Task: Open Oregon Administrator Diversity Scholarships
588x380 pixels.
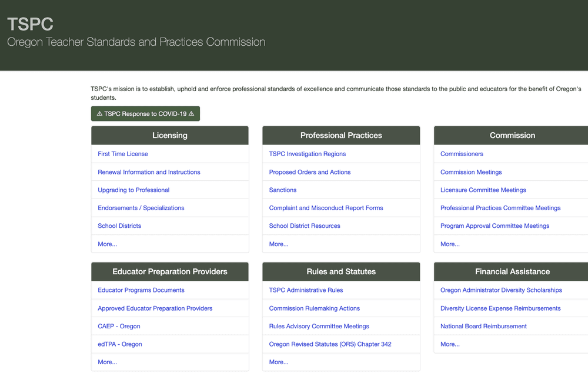Action: 501,290
